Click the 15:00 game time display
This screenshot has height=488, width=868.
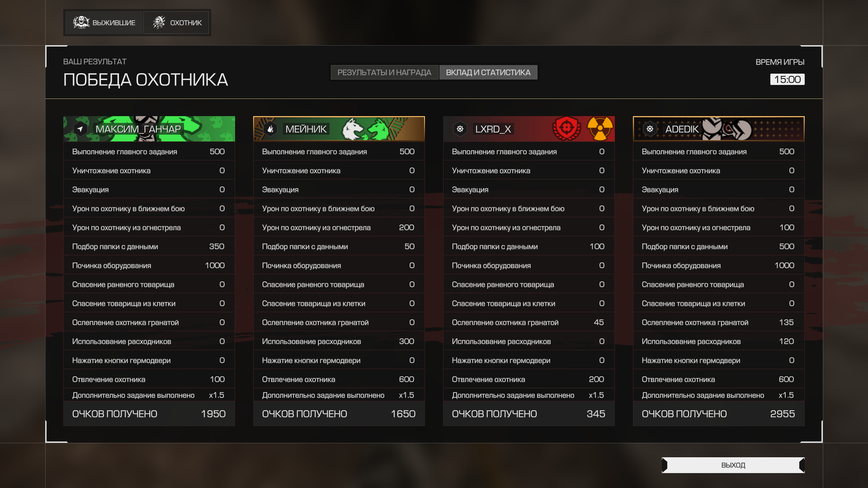(787, 80)
